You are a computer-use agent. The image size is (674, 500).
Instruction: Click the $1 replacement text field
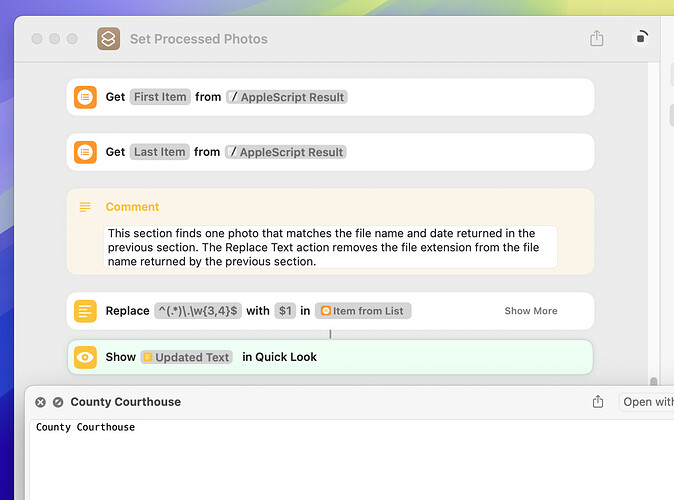(x=286, y=311)
